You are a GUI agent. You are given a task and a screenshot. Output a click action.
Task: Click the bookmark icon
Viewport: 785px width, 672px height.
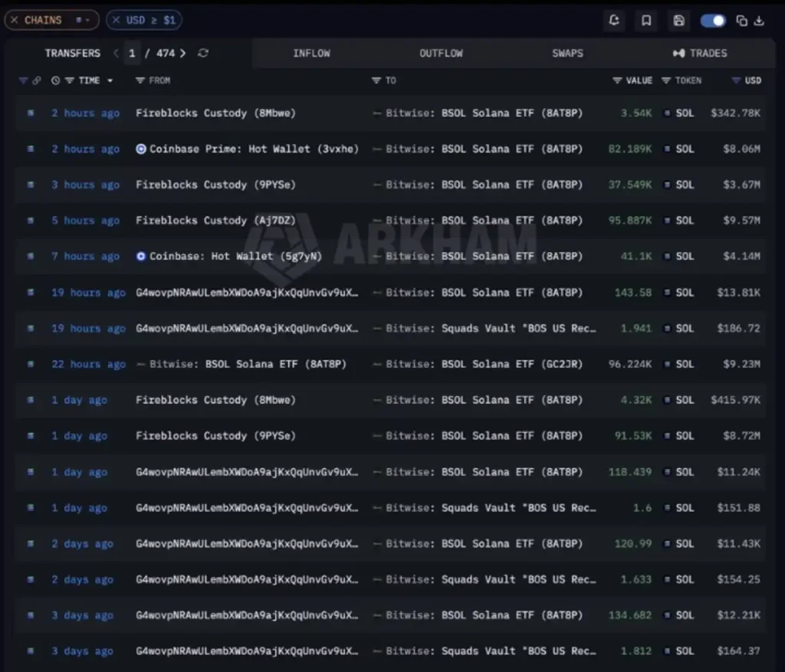(x=646, y=21)
